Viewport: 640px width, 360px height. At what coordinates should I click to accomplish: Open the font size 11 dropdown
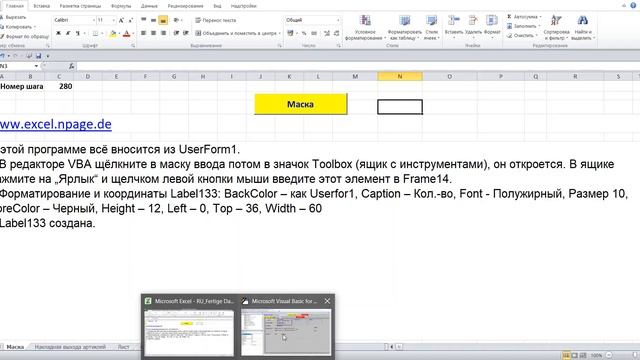[x=113, y=20]
